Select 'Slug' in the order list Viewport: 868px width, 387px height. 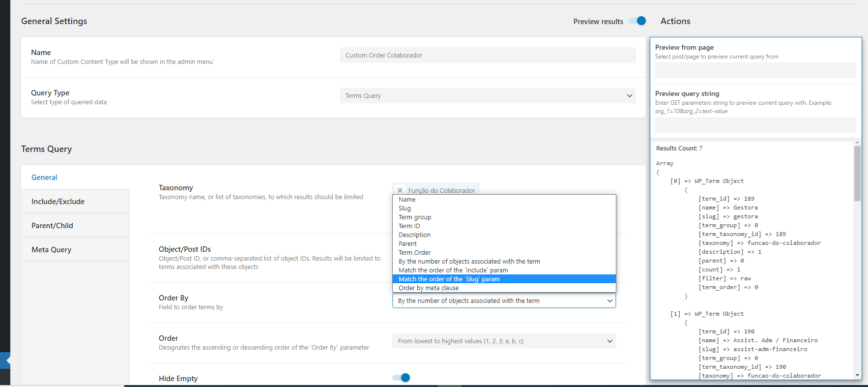[504, 208]
